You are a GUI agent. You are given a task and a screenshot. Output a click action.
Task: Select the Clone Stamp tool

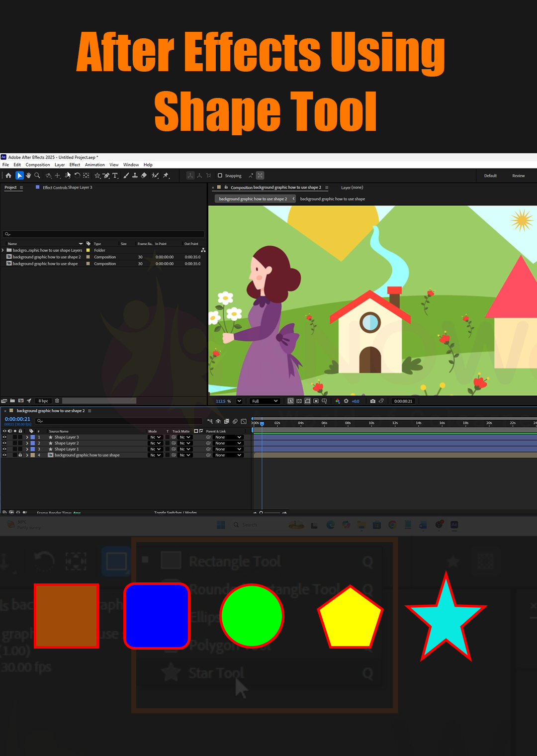pyautogui.click(x=135, y=176)
